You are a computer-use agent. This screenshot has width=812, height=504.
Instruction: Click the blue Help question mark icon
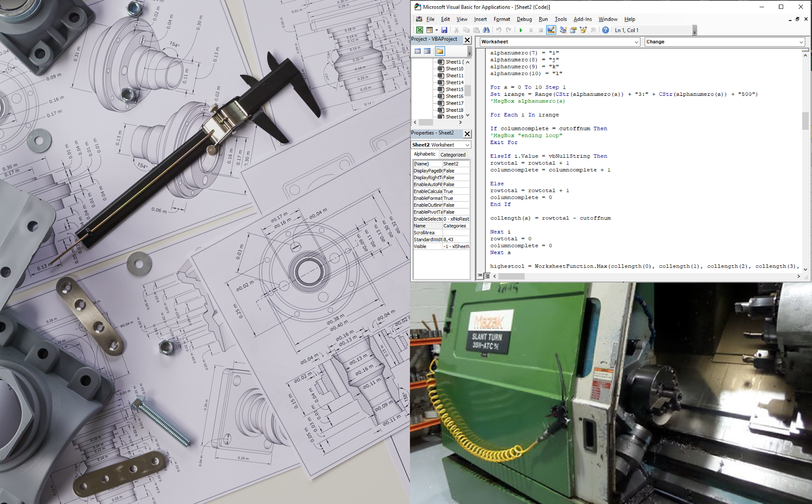click(605, 30)
